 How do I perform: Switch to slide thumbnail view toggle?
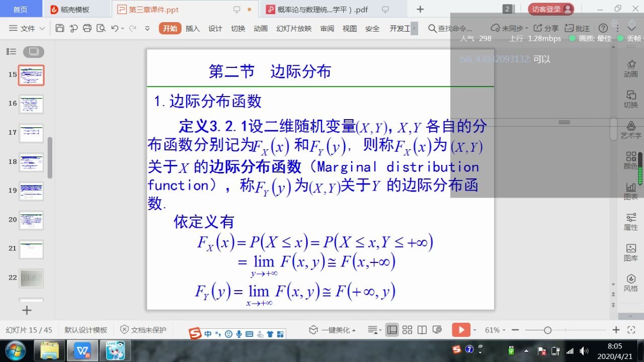click(34, 51)
